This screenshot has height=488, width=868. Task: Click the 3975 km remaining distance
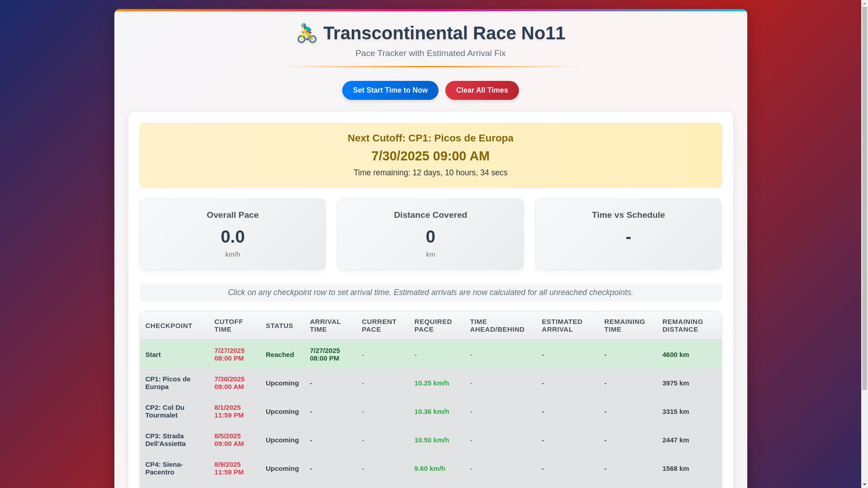[x=675, y=383]
